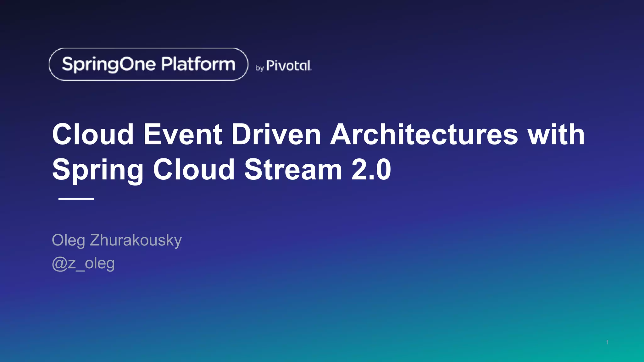Viewport: 644px width, 362px height.
Task: Click the word 'Platform' inside the logo badge
Action: coord(198,64)
